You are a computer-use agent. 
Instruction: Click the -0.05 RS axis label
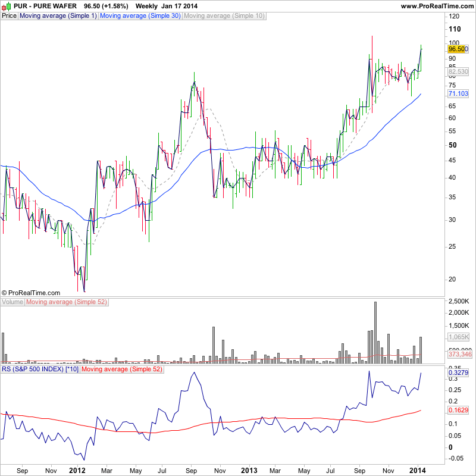456,458
